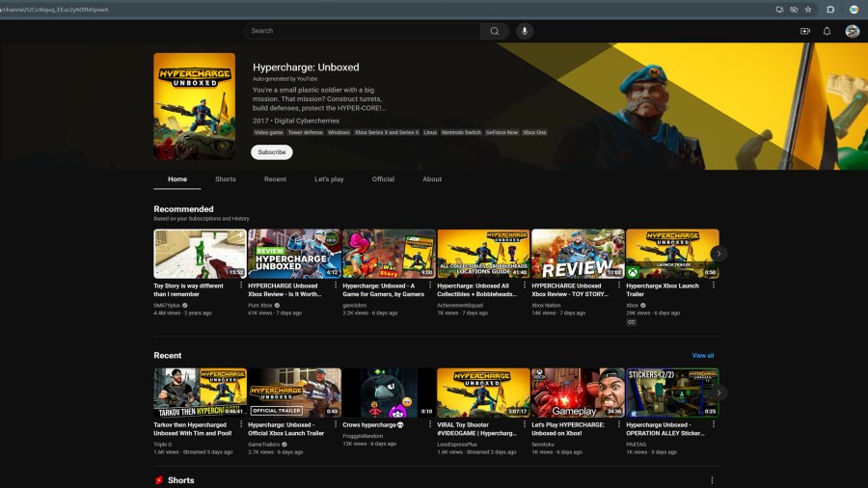The image size is (868, 488).
Task: Open the Let's play tab
Action: click(329, 179)
